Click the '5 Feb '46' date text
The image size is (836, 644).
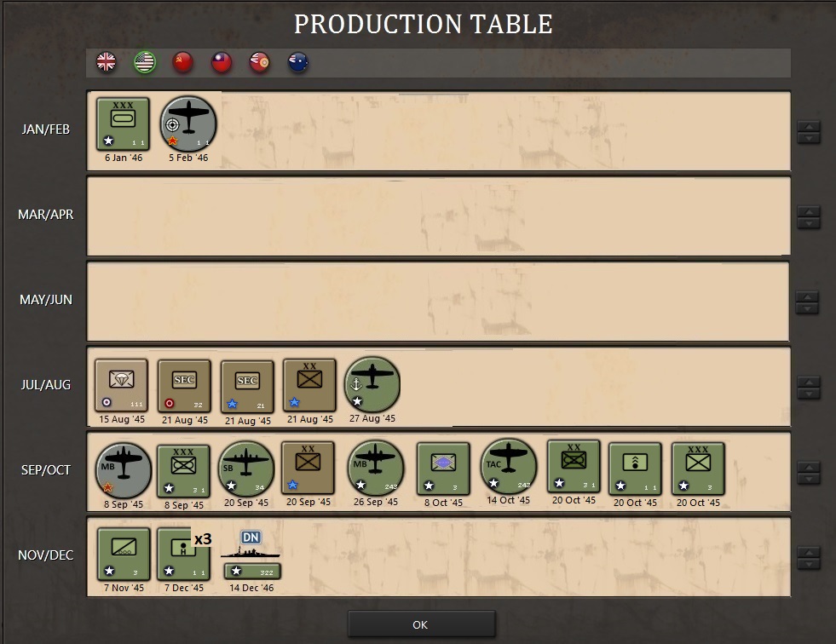pyautogui.click(x=188, y=158)
